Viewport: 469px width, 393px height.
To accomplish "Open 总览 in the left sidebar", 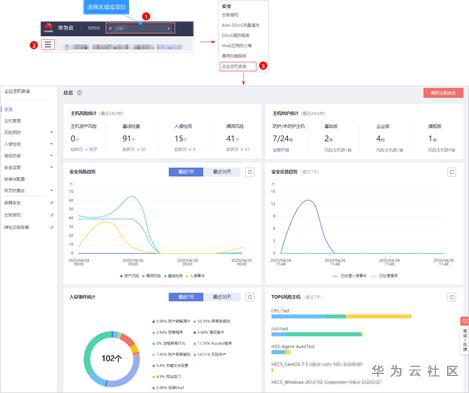I will [x=9, y=109].
